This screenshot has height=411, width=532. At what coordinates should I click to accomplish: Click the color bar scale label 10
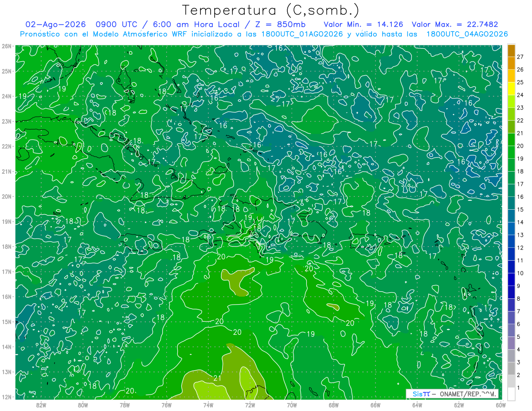[x=521, y=273]
